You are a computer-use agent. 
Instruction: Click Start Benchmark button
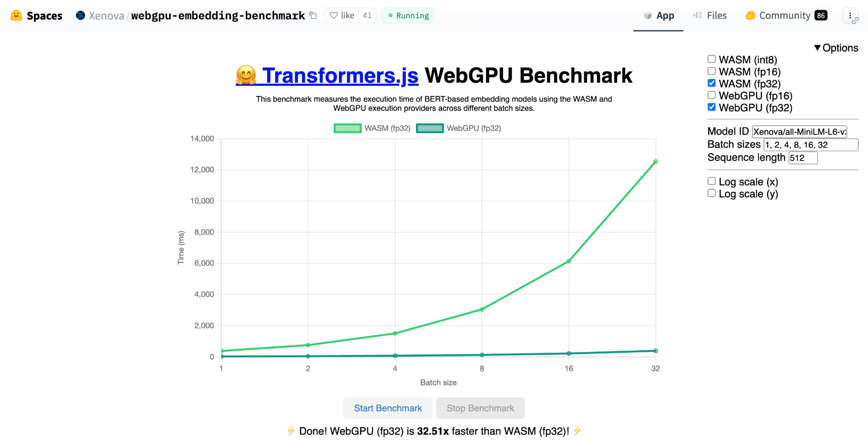(388, 408)
